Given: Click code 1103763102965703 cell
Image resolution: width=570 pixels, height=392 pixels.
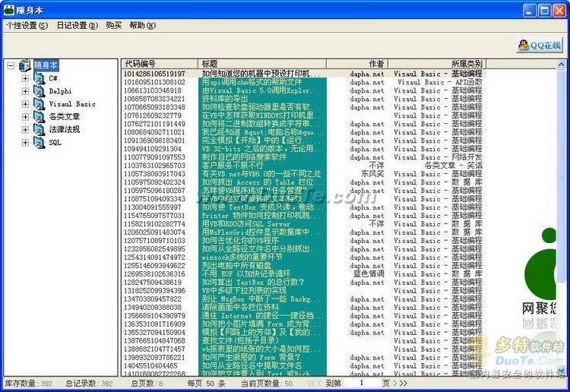Looking at the screenshot, I should 154,166.
